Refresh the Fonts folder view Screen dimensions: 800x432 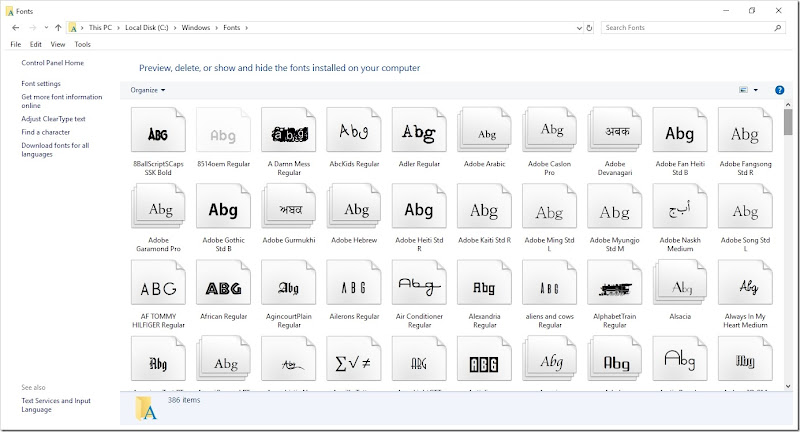pos(589,28)
